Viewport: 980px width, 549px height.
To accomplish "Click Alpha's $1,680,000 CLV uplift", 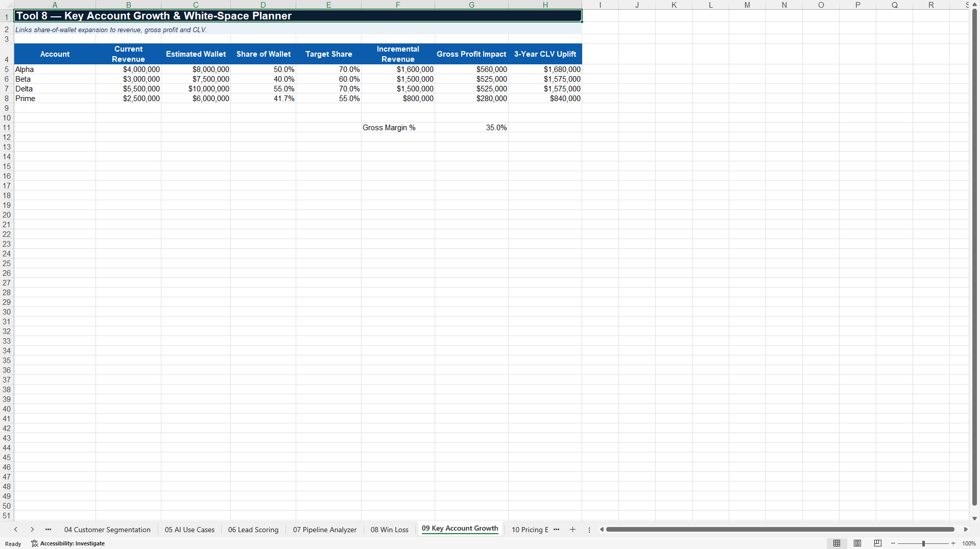I will point(545,69).
